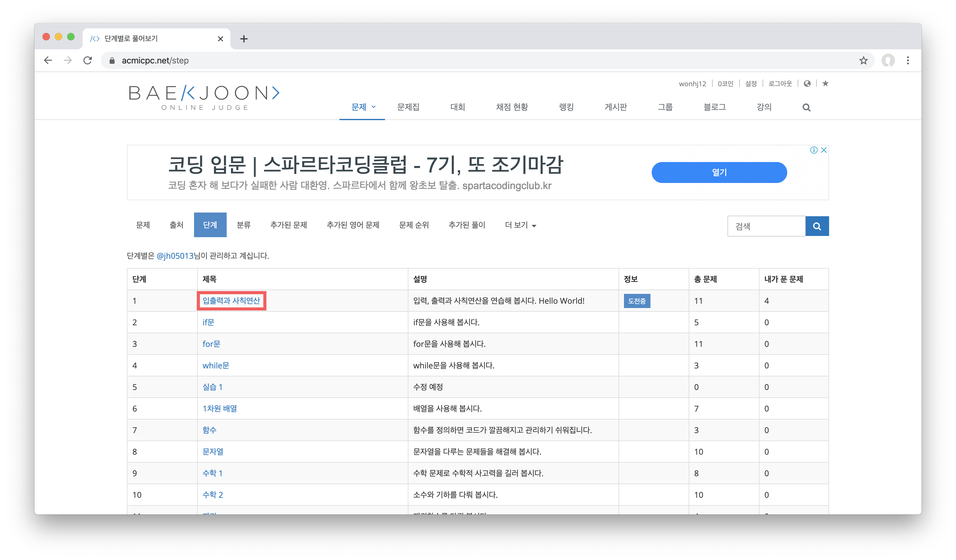Open a new browser tab with plus
Image resolution: width=956 pixels, height=560 pixels.
point(244,39)
